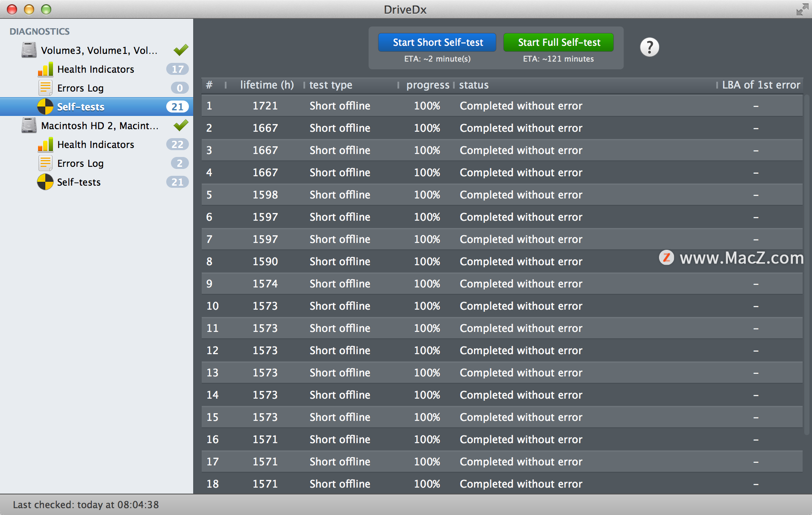The width and height of the screenshot is (812, 515).
Task: Select Macintosh HD 2 drive in sidebar
Action: click(97, 125)
